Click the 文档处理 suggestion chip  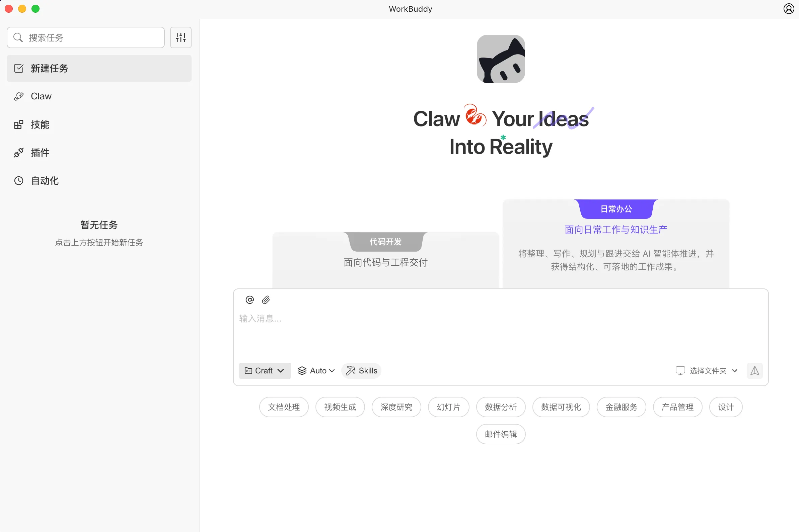[x=284, y=407]
